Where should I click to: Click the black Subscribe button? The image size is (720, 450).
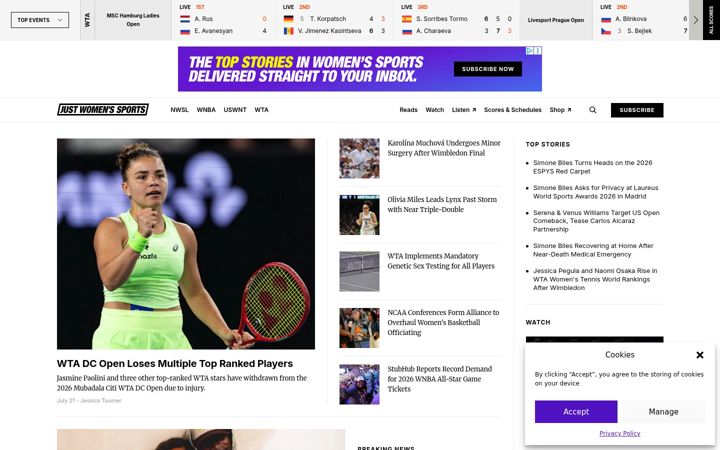pyautogui.click(x=637, y=110)
